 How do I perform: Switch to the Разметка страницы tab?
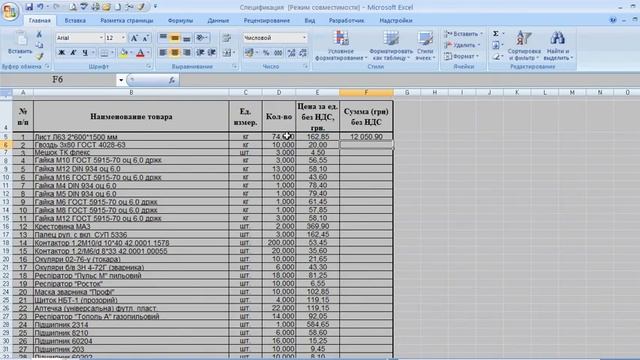coord(127,20)
